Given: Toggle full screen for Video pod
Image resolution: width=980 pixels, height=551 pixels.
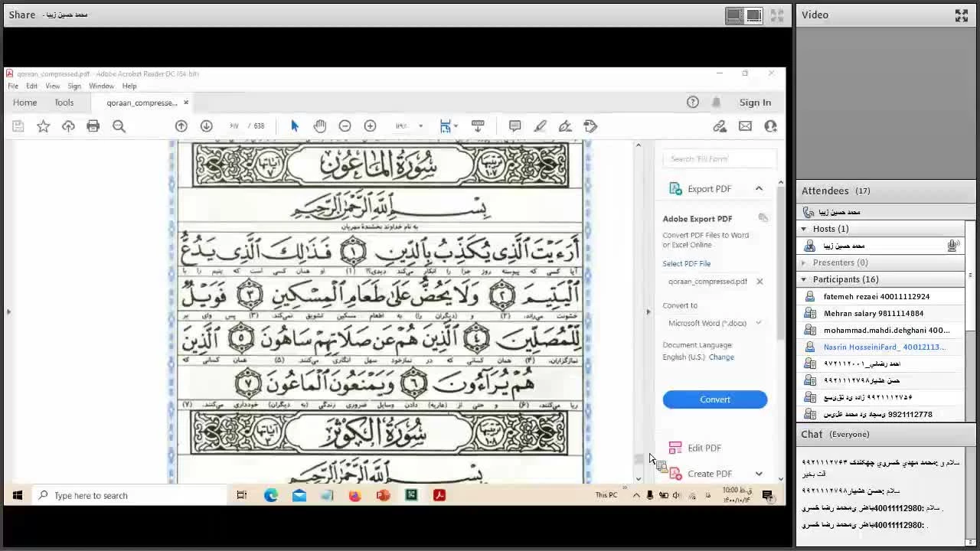Looking at the screenshot, I should click(x=962, y=15).
